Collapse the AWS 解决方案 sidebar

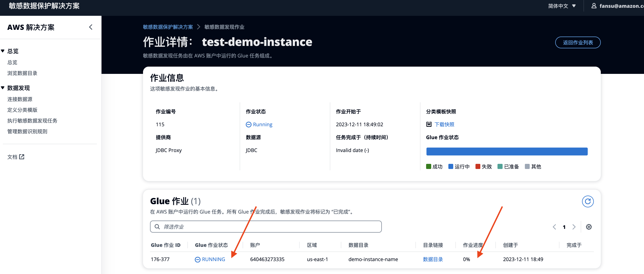(x=91, y=27)
